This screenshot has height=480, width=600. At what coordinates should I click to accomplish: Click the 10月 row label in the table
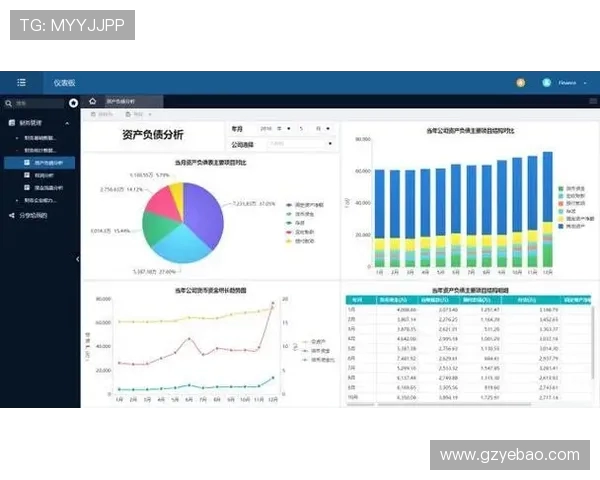(x=352, y=397)
